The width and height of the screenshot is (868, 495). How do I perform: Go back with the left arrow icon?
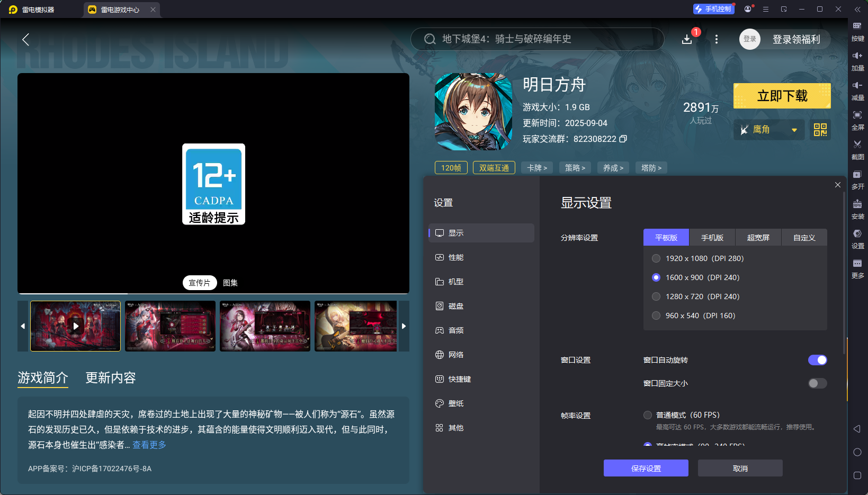(x=25, y=39)
